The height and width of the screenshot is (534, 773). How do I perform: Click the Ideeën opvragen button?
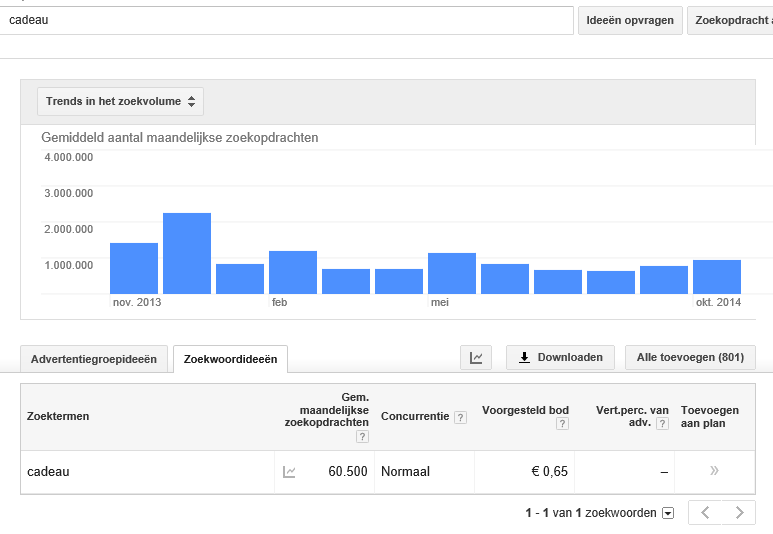point(630,20)
